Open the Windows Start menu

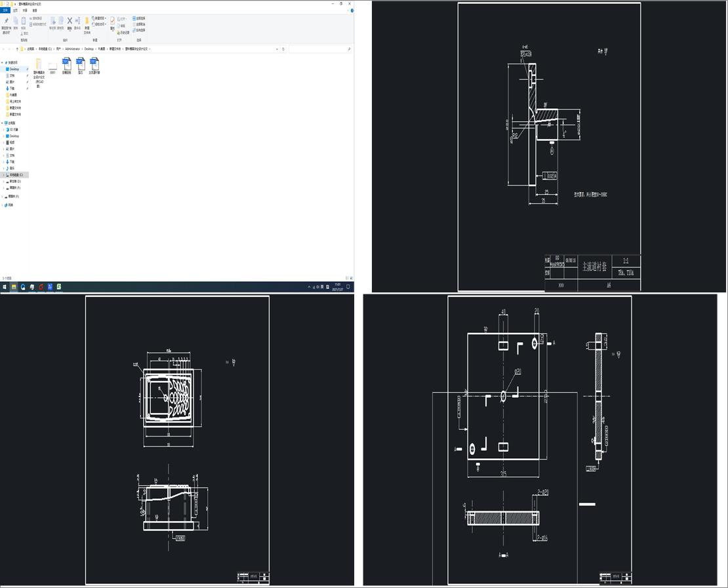click(5, 287)
